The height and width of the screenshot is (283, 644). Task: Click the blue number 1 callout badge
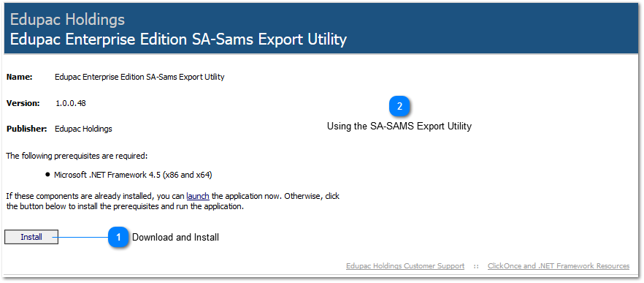119,238
